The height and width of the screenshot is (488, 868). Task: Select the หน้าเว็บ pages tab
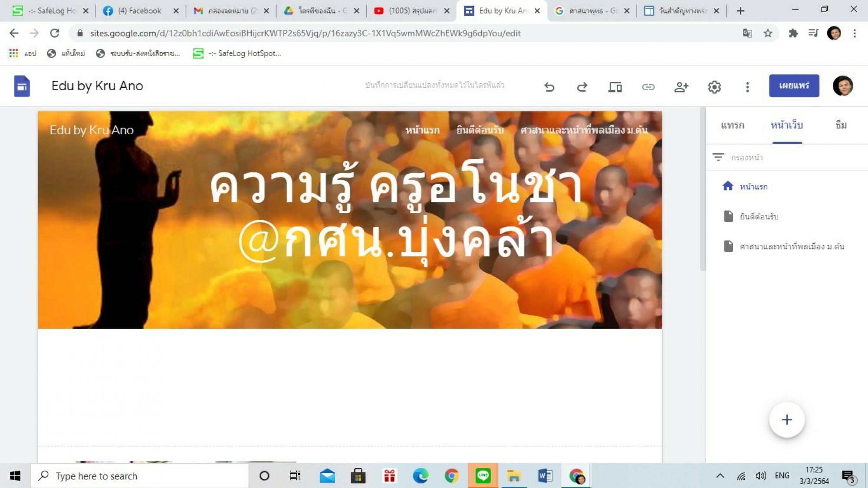point(787,125)
